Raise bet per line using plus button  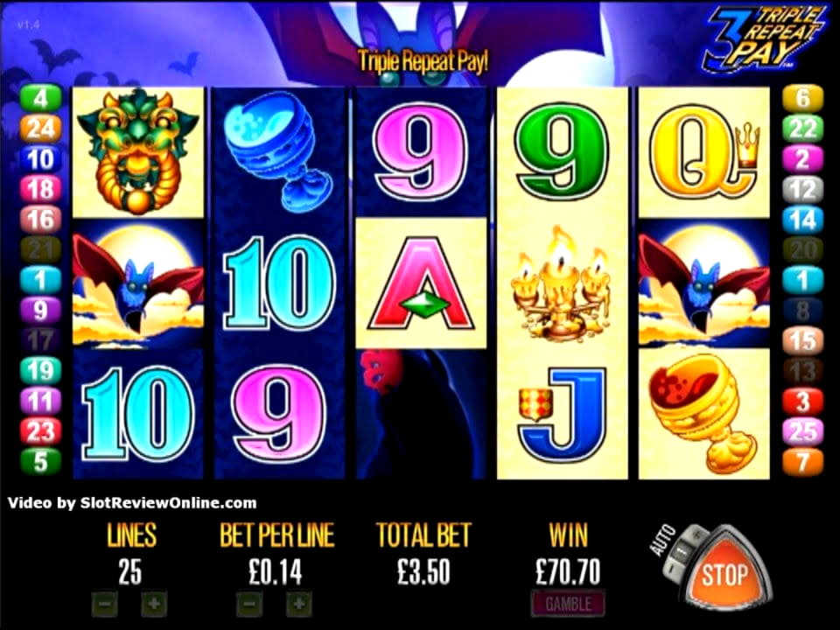pos(299,605)
